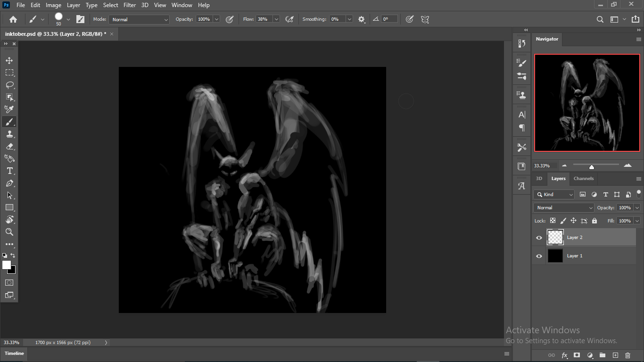Switch to the Channels tab

tap(584, 179)
